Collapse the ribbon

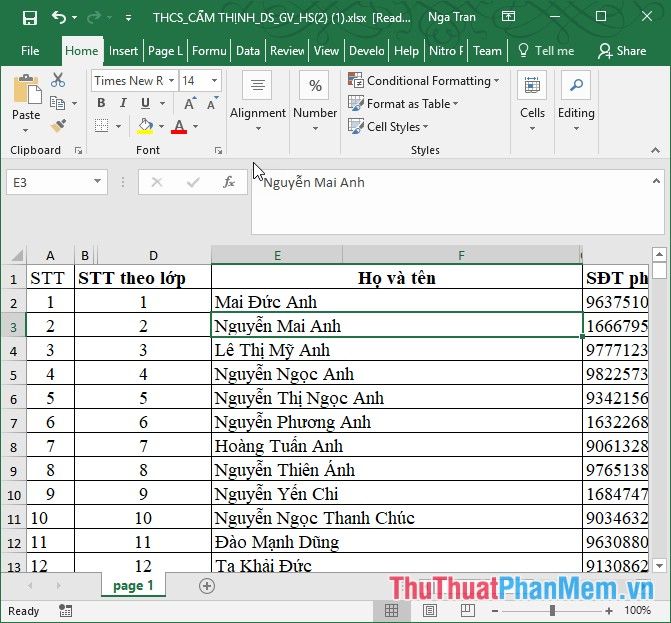point(655,150)
